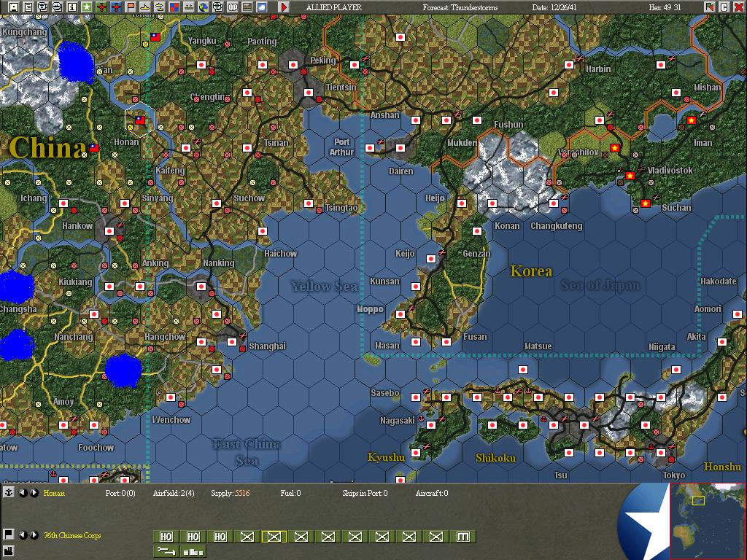747x560 pixels.
Task: Click the 'Forecast: Thunderstorms' text
Action: [x=460, y=7]
